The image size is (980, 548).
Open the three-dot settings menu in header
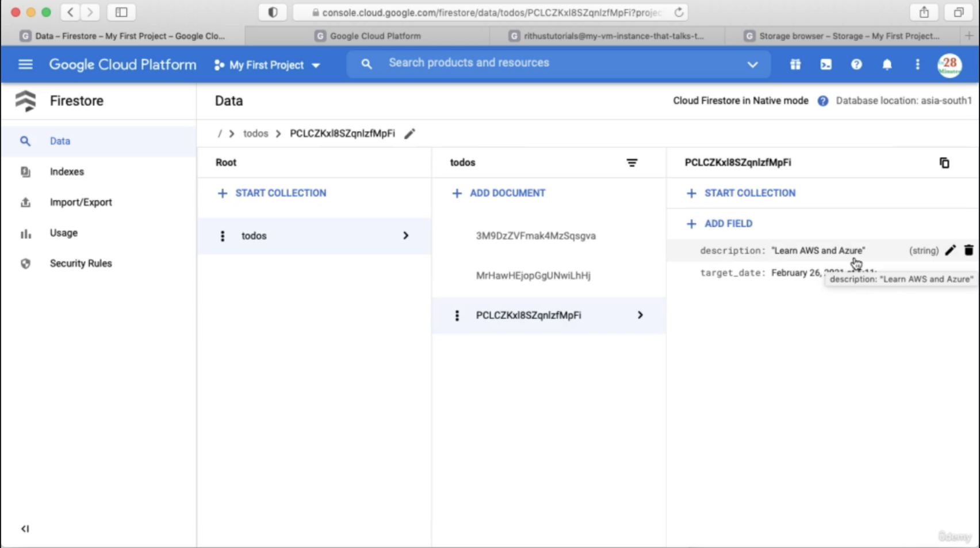point(917,64)
